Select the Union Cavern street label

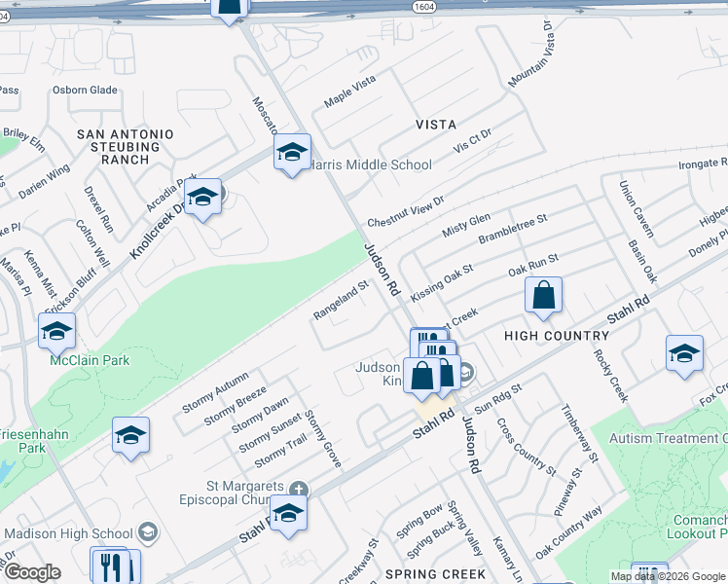pos(637,209)
